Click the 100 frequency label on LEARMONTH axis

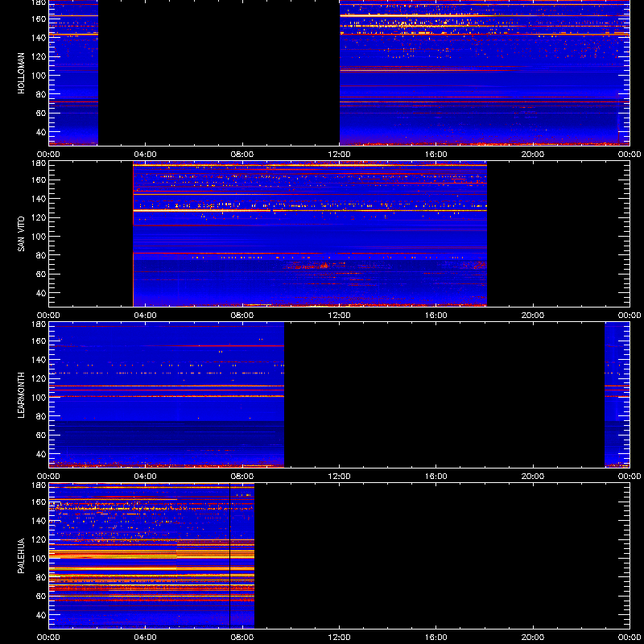click(39, 397)
